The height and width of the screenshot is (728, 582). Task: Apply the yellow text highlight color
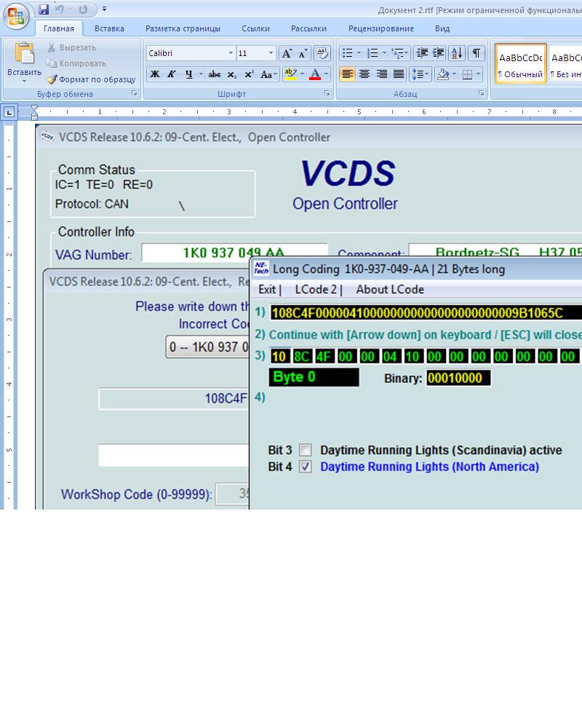tap(291, 74)
